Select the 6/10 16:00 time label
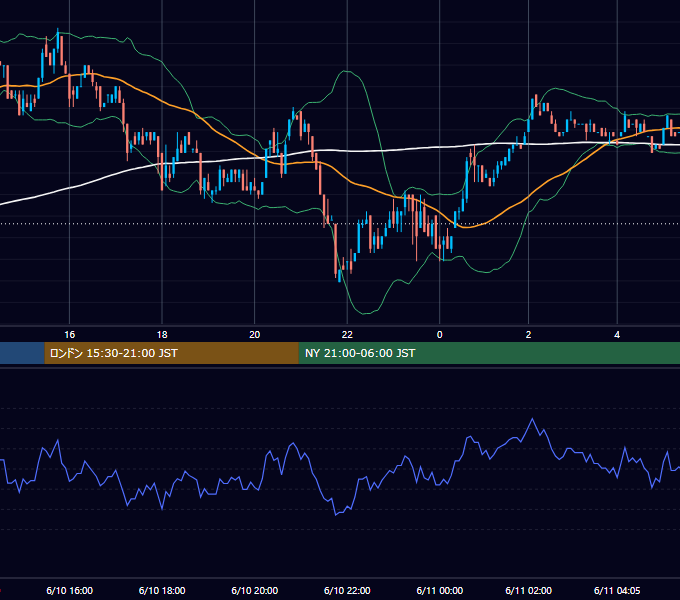 tap(69, 590)
